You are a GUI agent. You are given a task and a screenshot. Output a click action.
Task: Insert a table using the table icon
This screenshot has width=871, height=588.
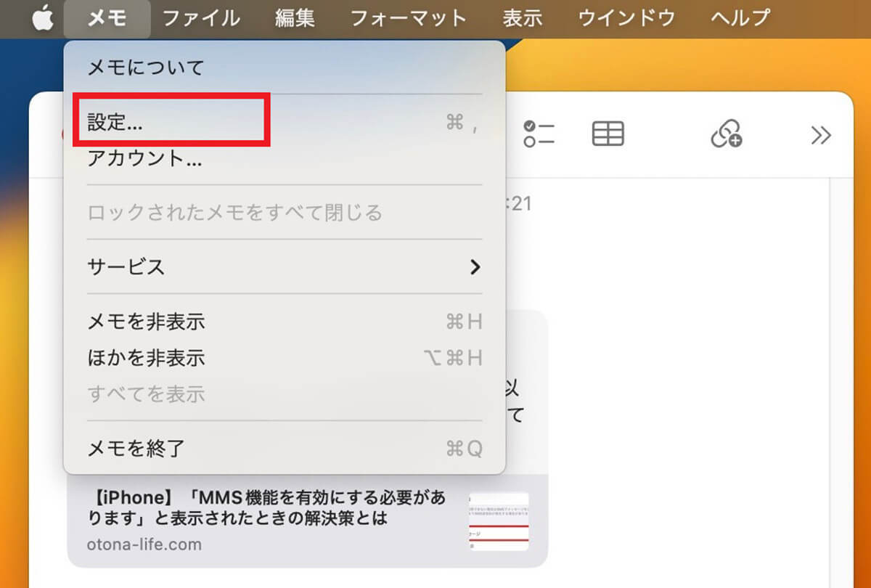pos(608,134)
